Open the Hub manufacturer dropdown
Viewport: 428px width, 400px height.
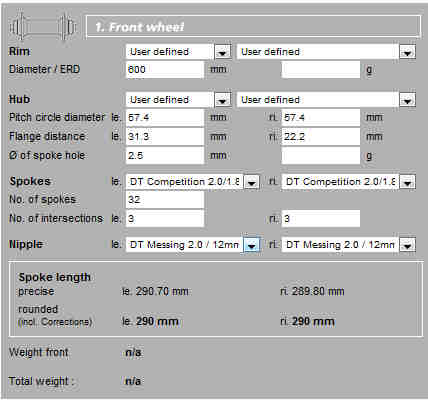click(179, 100)
